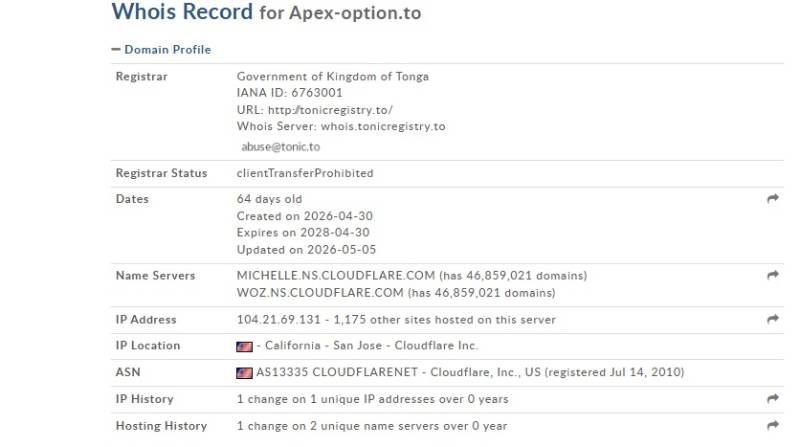
Task: Click the MICHELLE.NS.CLOUDFLARE.COM name server
Action: (336, 276)
